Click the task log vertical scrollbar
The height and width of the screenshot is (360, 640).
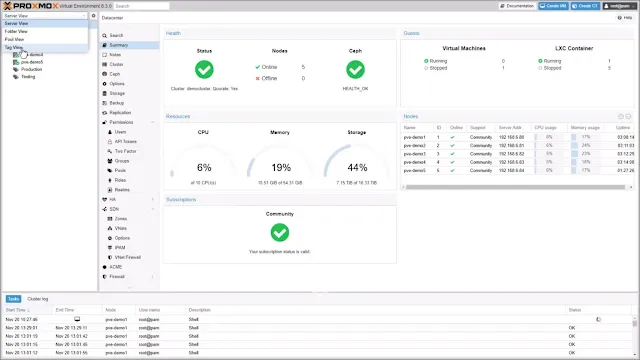tap(635, 323)
